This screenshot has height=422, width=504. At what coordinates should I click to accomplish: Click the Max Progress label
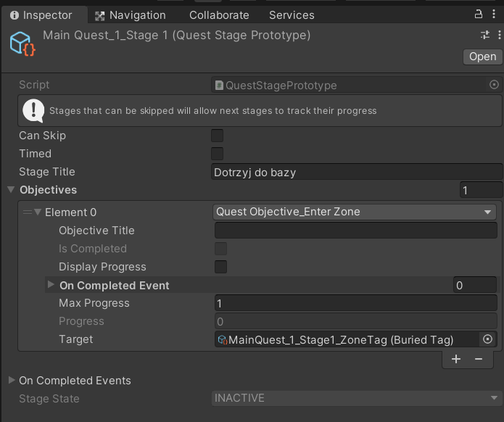(x=94, y=303)
